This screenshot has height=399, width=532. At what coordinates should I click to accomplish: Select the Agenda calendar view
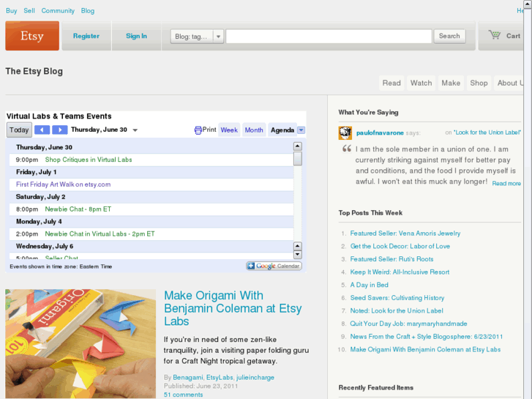[x=282, y=130]
